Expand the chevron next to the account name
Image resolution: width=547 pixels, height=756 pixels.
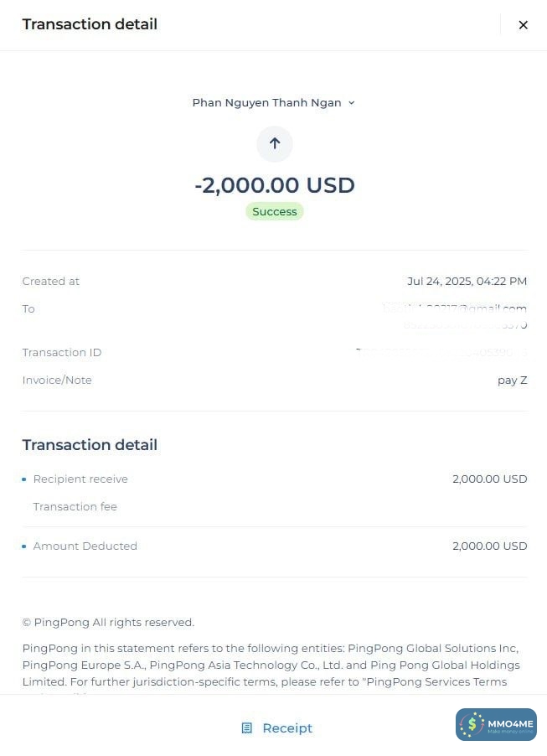(x=351, y=103)
